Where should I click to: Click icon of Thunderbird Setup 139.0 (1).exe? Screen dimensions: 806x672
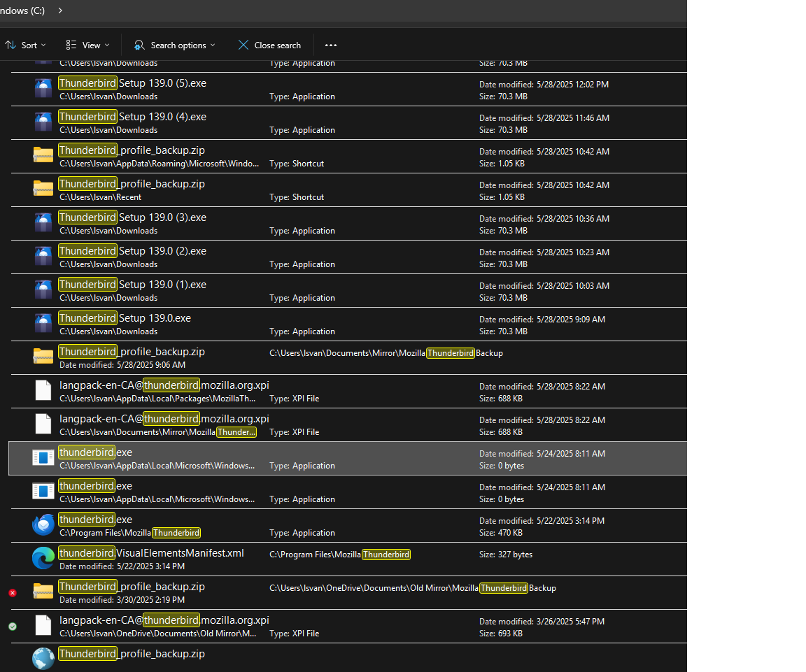[x=43, y=289]
